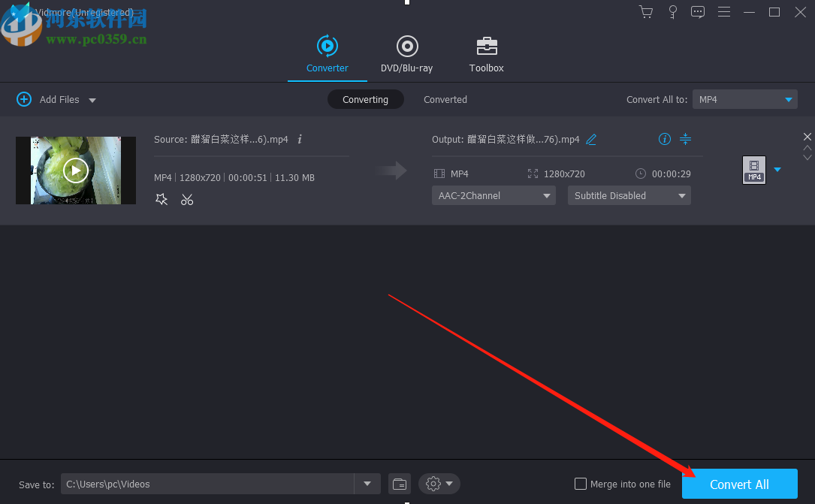Open the Convert All to MP4 dropdown
Image resolution: width=815 pixels, height=504 pixels.
click(744, 98)
